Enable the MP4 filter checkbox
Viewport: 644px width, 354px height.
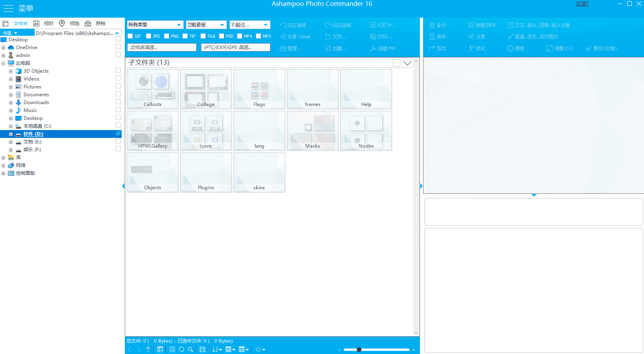pyautogui.click(x=240, y=36)
